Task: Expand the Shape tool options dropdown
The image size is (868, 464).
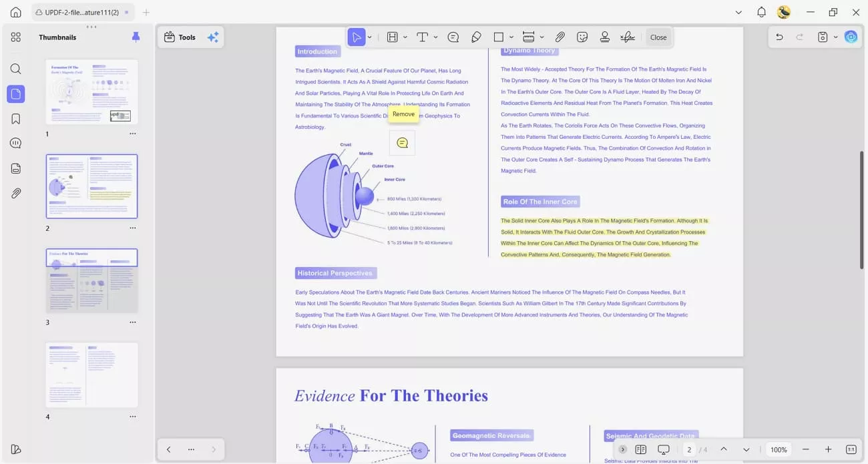Action: pos(511,37)
